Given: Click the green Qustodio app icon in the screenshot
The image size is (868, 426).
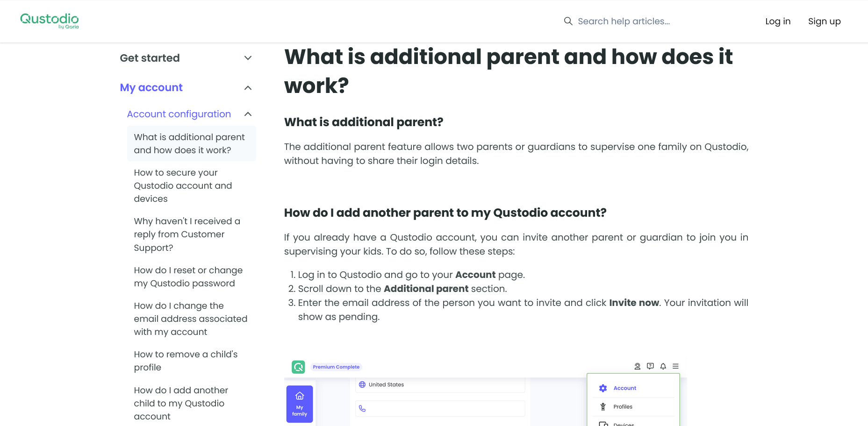Looking at the screenshot, I should coord(298,367).
